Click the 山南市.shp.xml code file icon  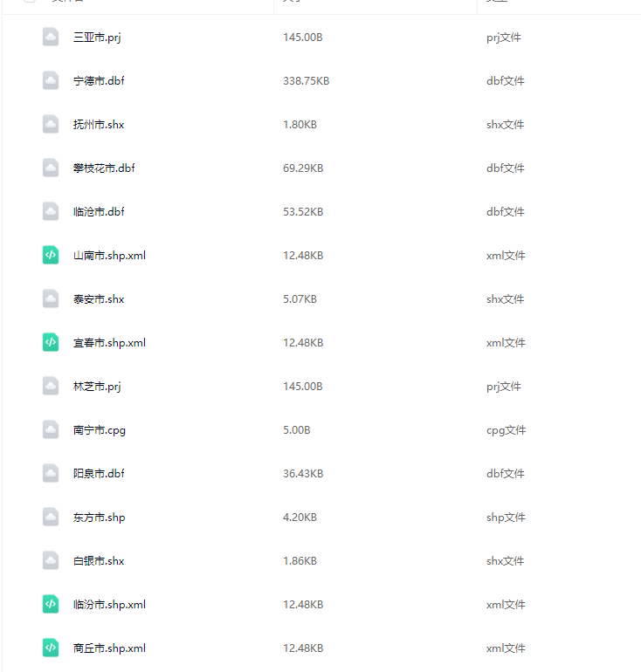point(51,255)
